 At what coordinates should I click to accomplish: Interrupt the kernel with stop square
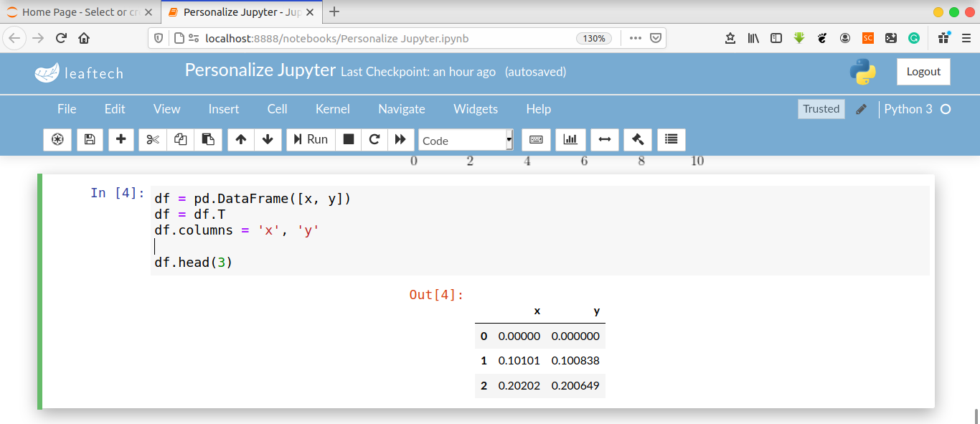click(x=349, y=140)
